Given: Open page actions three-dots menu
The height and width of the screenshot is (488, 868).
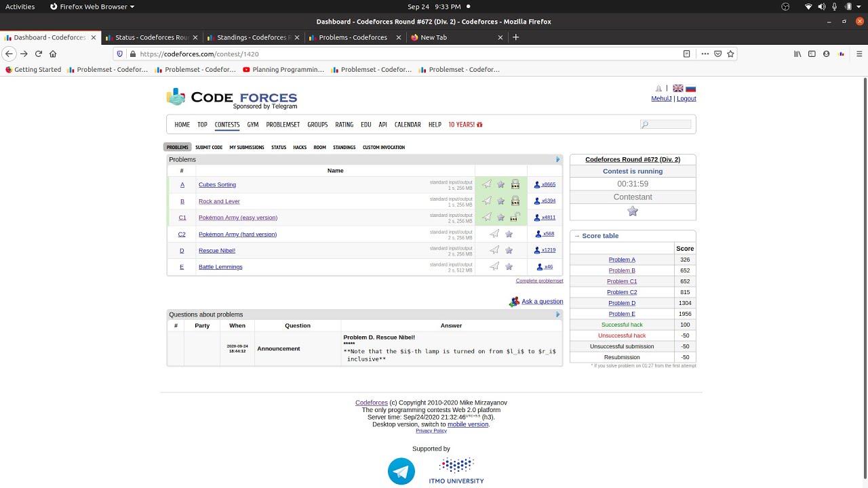Looking at the screenshot, I should click(705, 54).
